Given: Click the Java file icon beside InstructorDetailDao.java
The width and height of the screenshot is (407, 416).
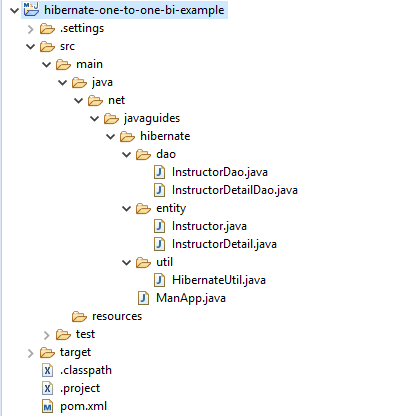Looking at the screenshot, I should coord(159,190).
